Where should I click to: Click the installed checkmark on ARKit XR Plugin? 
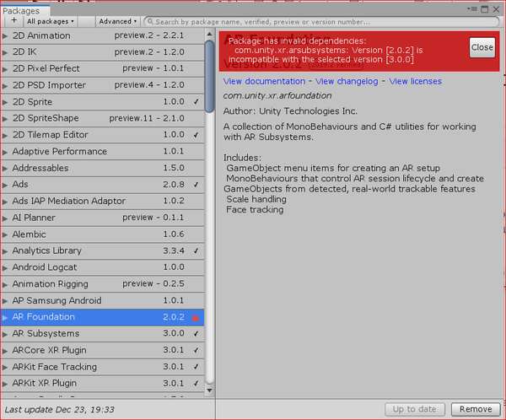point(196,383)
